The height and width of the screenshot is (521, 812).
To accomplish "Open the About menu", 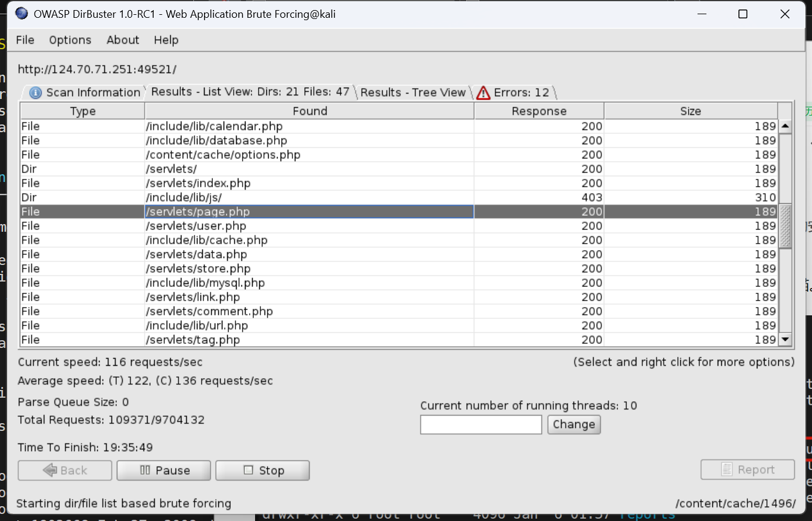I will click(x=123, y=40).
